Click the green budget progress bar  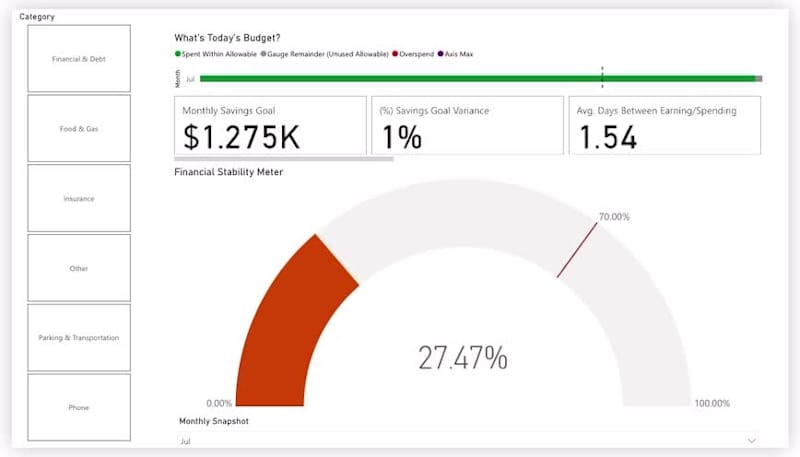coord(478,79)
